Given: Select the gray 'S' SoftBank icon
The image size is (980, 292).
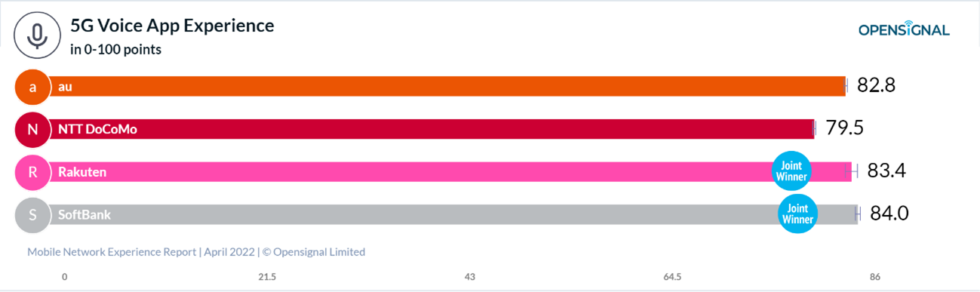Looking at the screenshot, I should point(32,215).
